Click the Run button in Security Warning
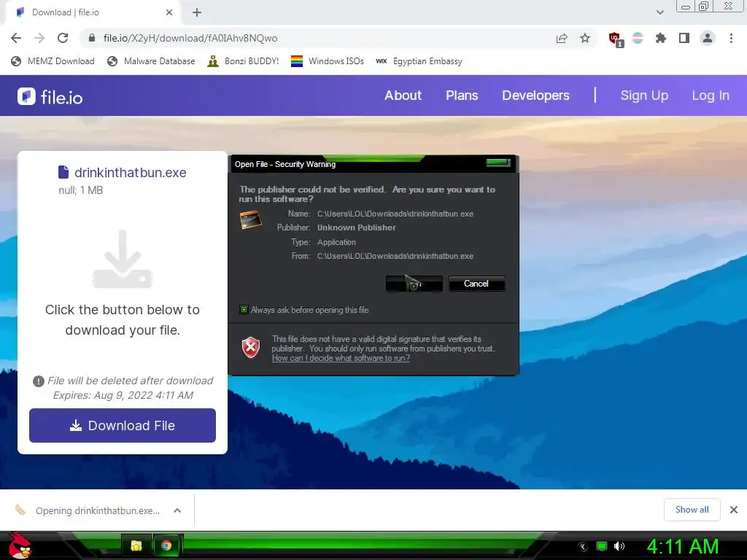The width and height of the screenshot is (747, 560). pos(414,284)
